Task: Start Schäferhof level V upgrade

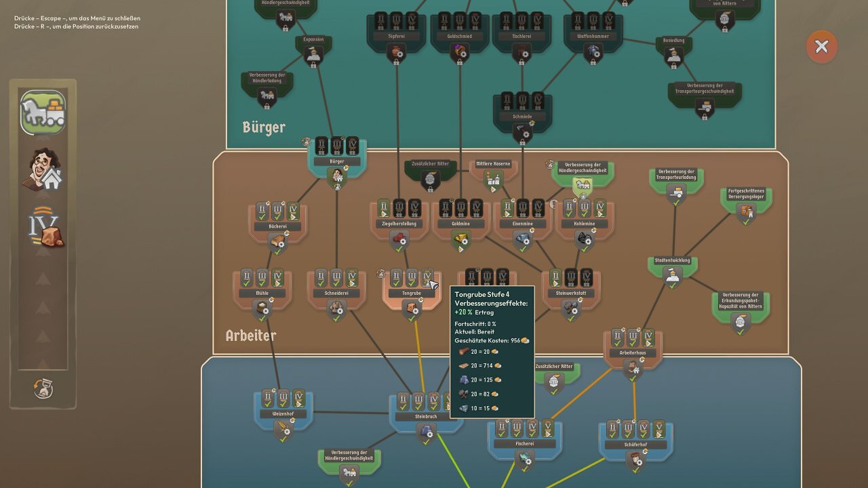Action: [x=658, y=430]
